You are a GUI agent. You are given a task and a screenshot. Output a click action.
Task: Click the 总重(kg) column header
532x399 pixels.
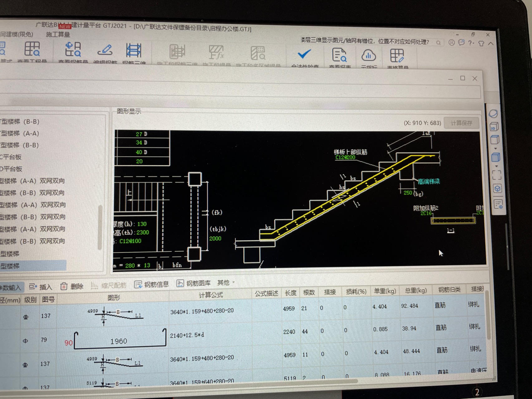416,290
